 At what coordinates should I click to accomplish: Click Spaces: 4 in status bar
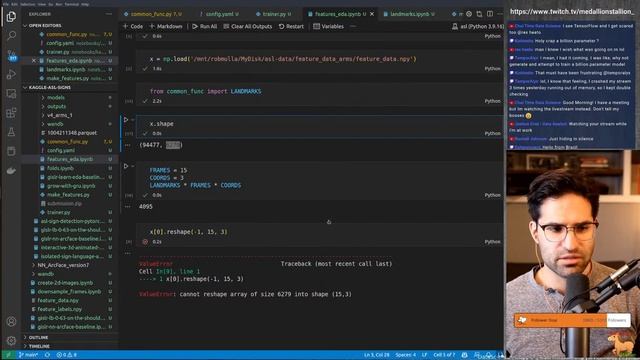[x=405, y=355]
